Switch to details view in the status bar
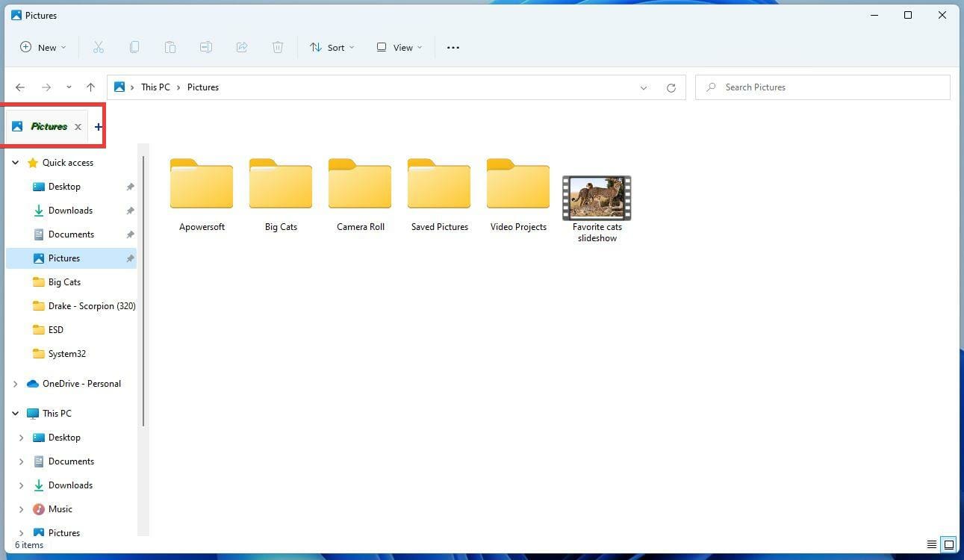This screenshot has width=964, height=560. [x=931, y=544]
